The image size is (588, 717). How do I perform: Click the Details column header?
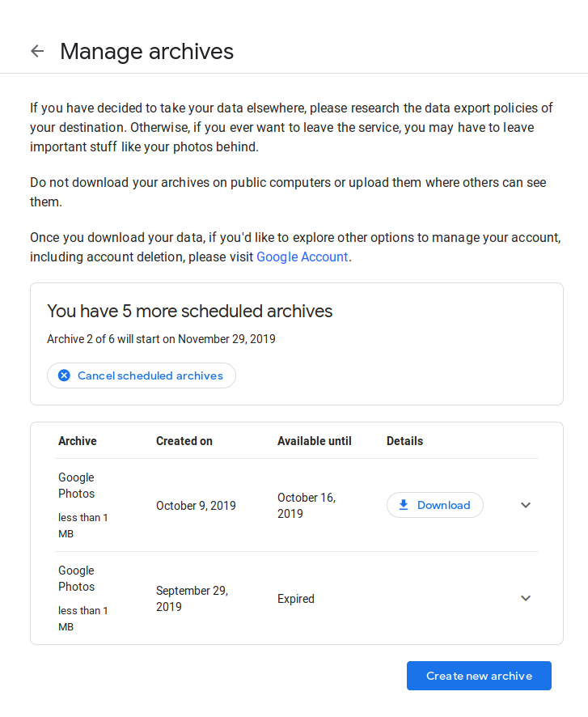tap(404, 441)
